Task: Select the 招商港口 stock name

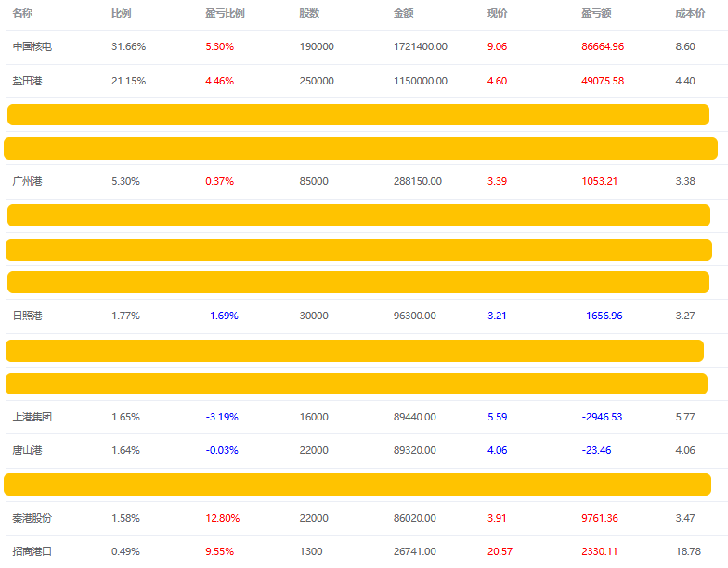Action: click(32, 551)
